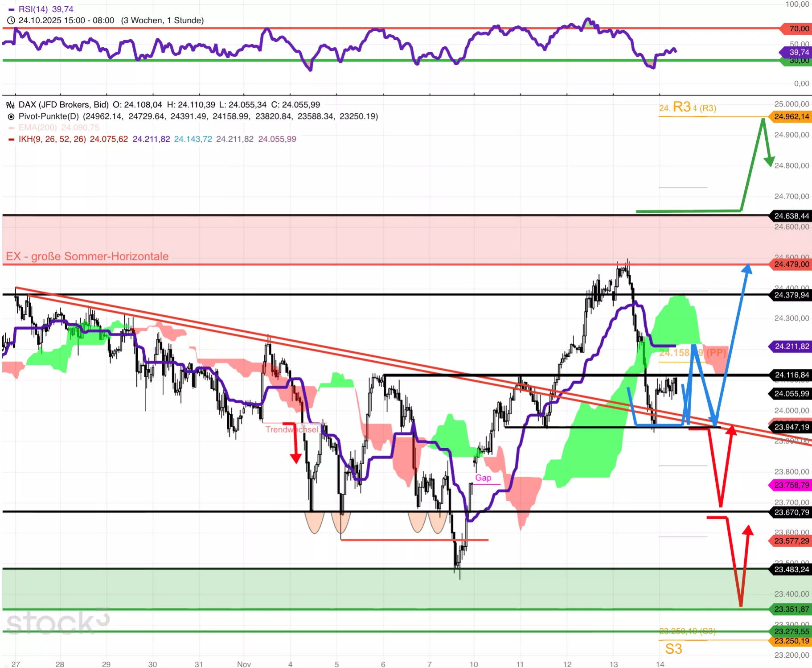Click the red down arrow near Trendwechsel
This screenshot has height=668, width=812.
click(295, 457)
